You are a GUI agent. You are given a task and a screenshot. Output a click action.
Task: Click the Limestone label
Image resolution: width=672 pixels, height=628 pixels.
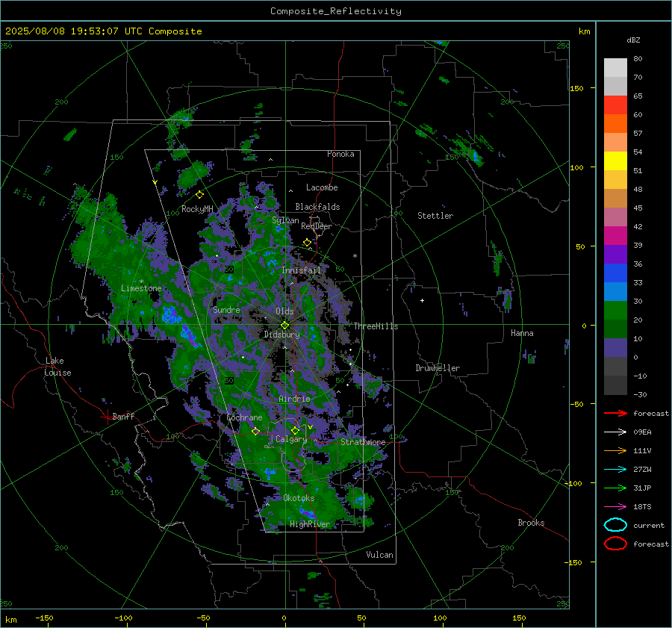[141, 288]
